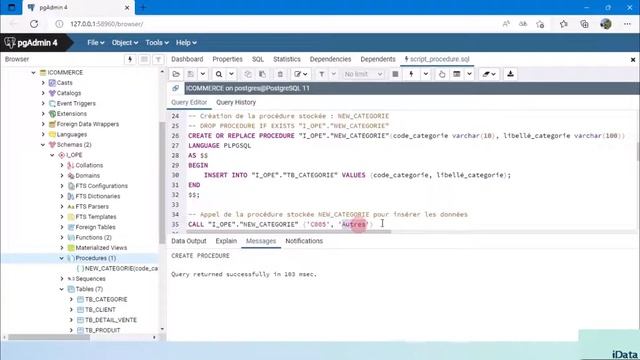This screenshot has height=360, width=640.
Task: Click the browser Favorites star icon
Action: tap(564, 24)
